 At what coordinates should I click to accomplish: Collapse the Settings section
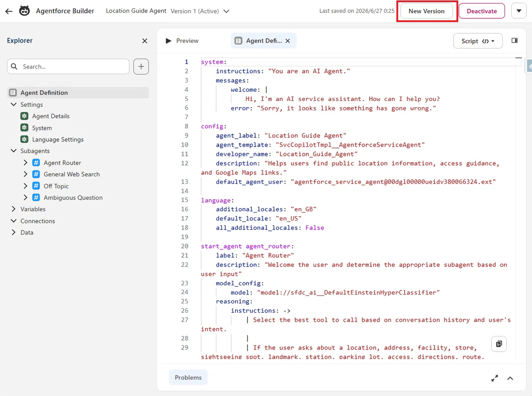pos(13,105)
